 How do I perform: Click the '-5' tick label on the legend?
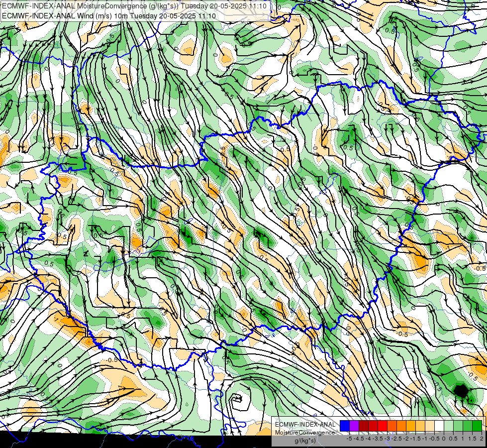349,439
